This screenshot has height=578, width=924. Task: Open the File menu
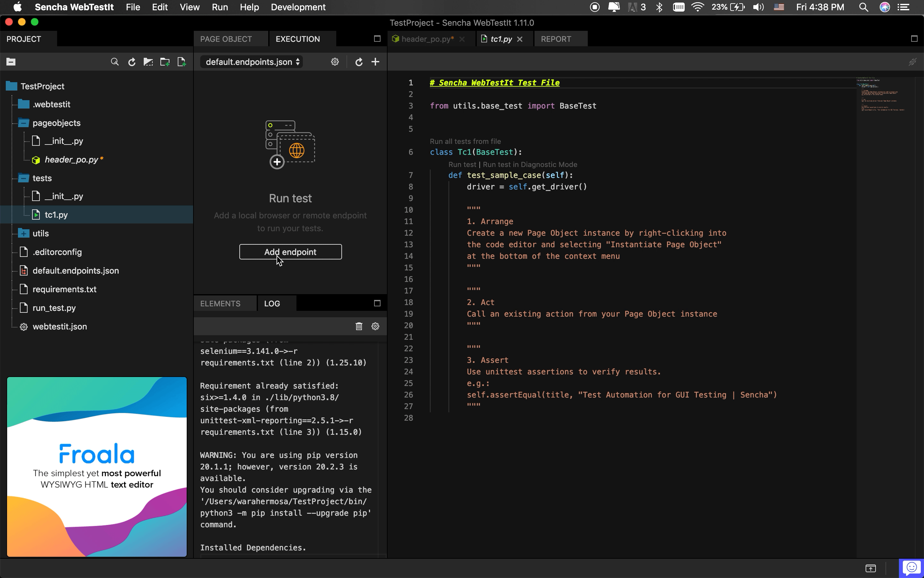coord(133,7)
